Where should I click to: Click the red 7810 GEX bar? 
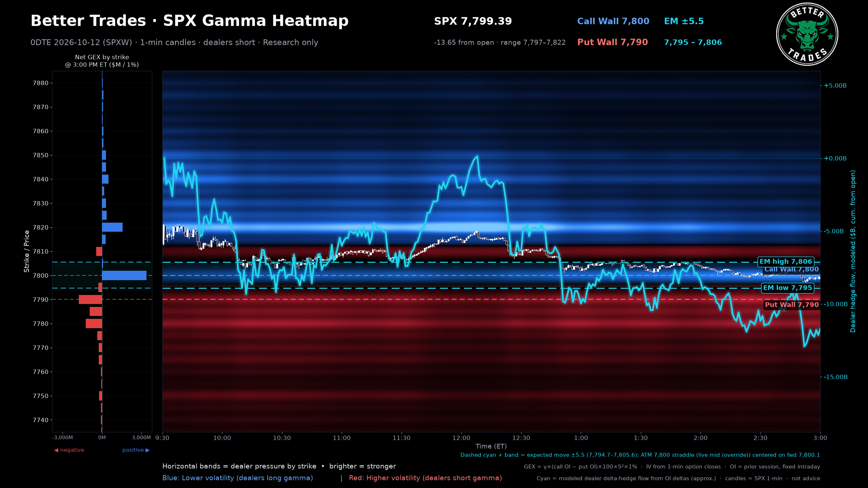(x=99, y=252)
